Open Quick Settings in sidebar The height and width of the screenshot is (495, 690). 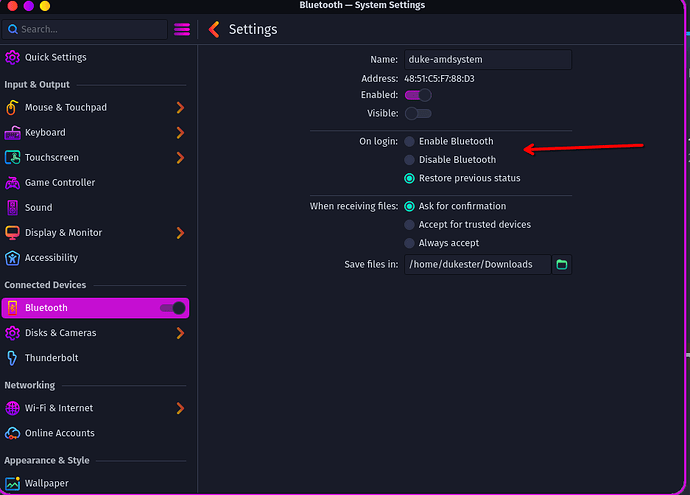(x=56, y=58)
